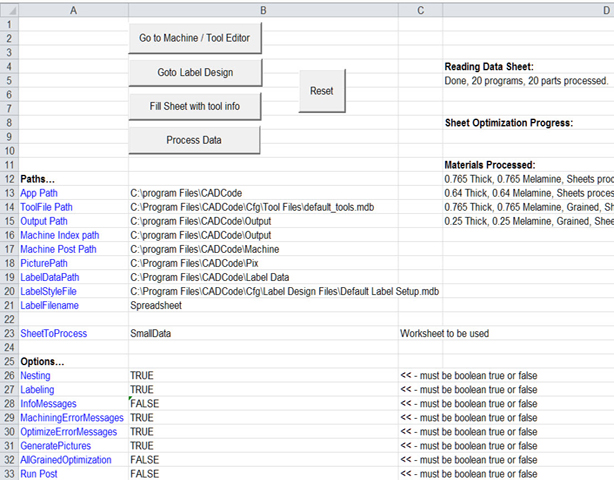The height and width of the screenshot is (480, 614).
Task: Select the Reading Data Sheet: heading
Action: (489, 67)
